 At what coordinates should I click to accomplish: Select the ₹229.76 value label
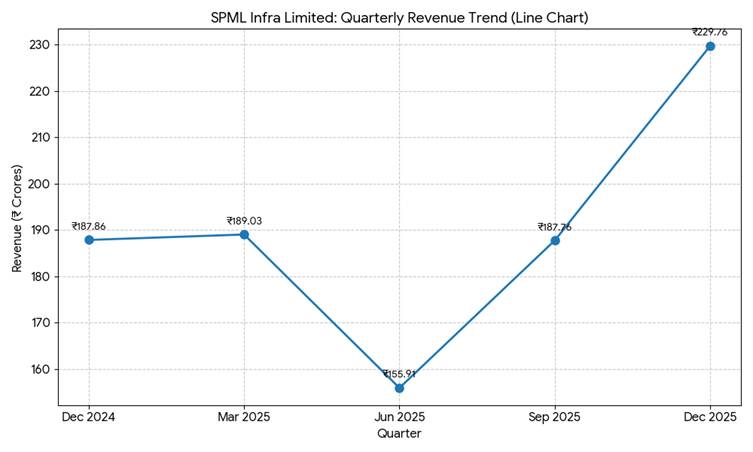coord(710,32)
